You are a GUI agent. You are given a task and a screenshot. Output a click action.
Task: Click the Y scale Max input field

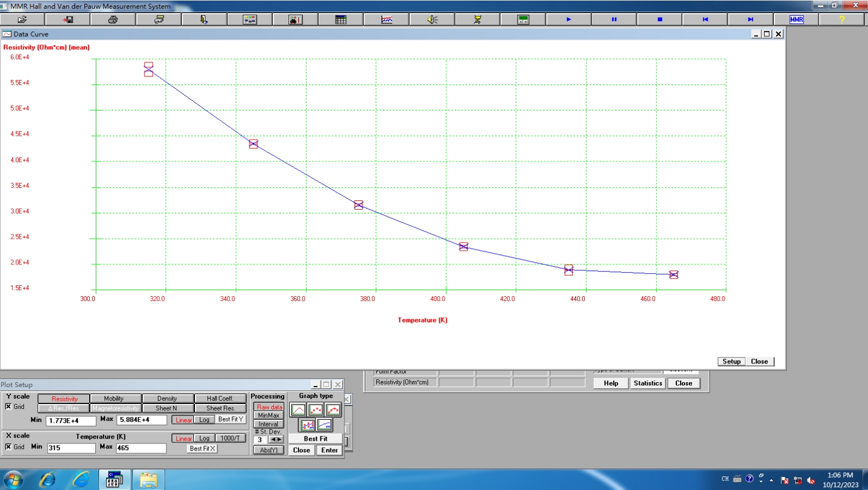pyautogui.click(x=141, y=420)
